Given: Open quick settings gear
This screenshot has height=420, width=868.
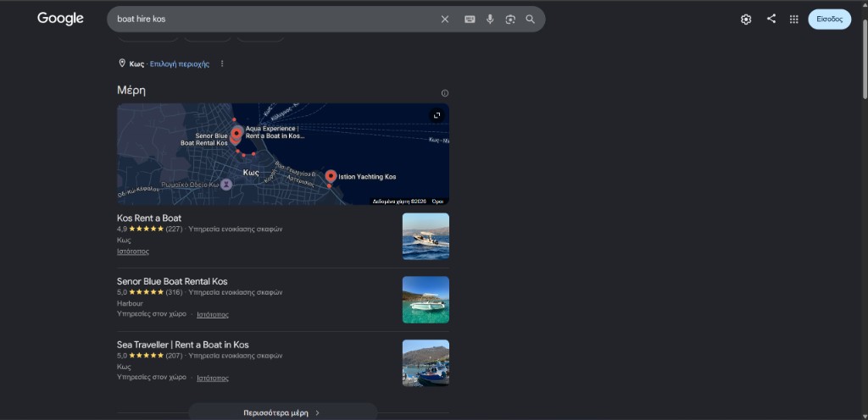Looking at the screenshot, I should [746, 19].
